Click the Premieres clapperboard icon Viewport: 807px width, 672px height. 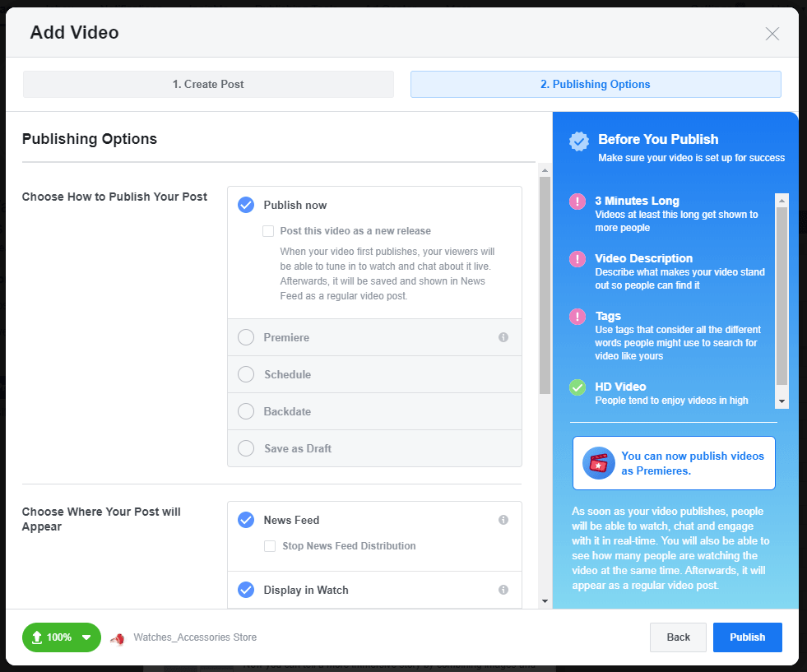[x=599, y=463]
